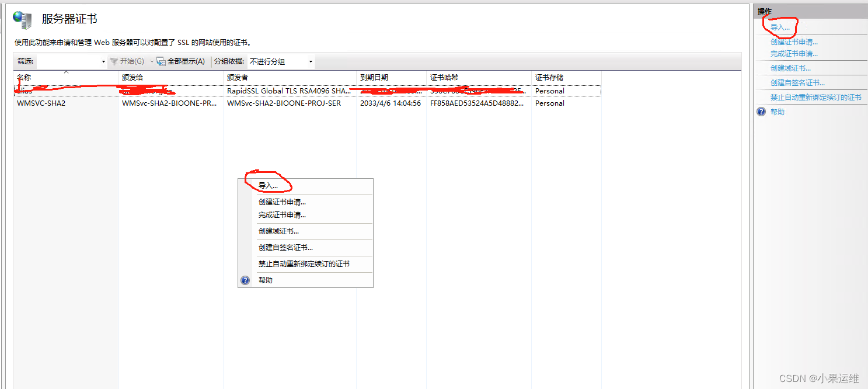868x389 pixels.
Task: Click 创建证书申请... in the Actions pane
Action: pyautogui.click(x=794, y=42)
